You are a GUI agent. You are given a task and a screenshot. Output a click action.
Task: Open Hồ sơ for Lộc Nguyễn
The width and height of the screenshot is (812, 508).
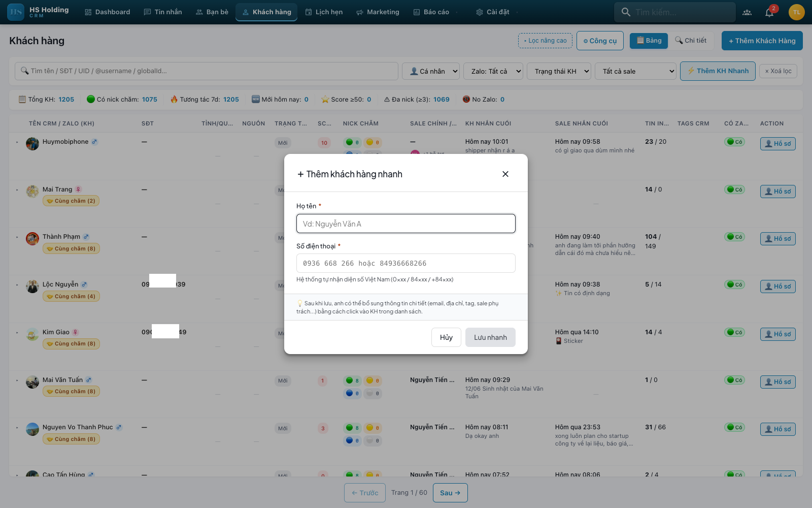tap(777, 287)
